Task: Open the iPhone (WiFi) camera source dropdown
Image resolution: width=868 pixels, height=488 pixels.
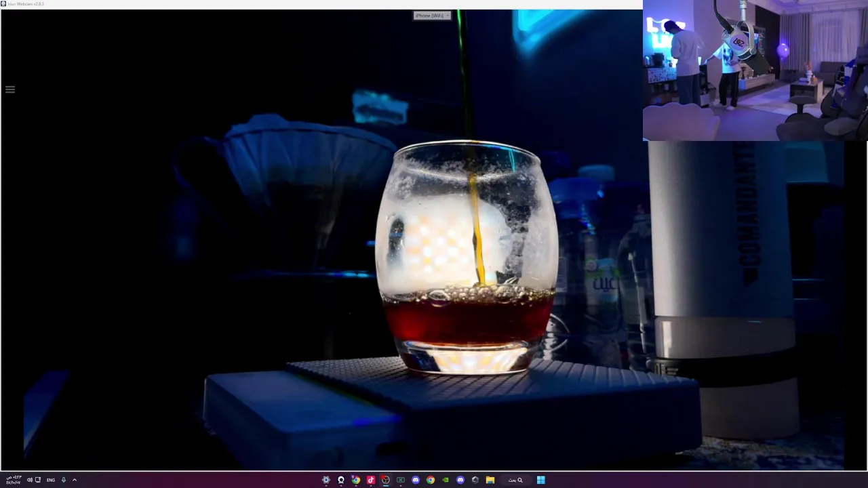Action: click(x=432, y=16)
